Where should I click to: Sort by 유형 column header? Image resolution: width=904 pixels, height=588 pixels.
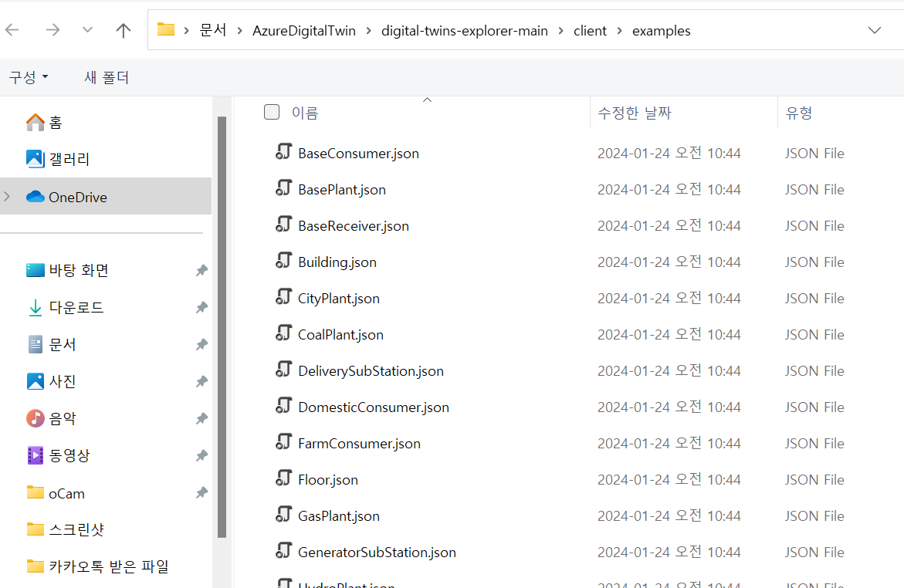(799, 113)
